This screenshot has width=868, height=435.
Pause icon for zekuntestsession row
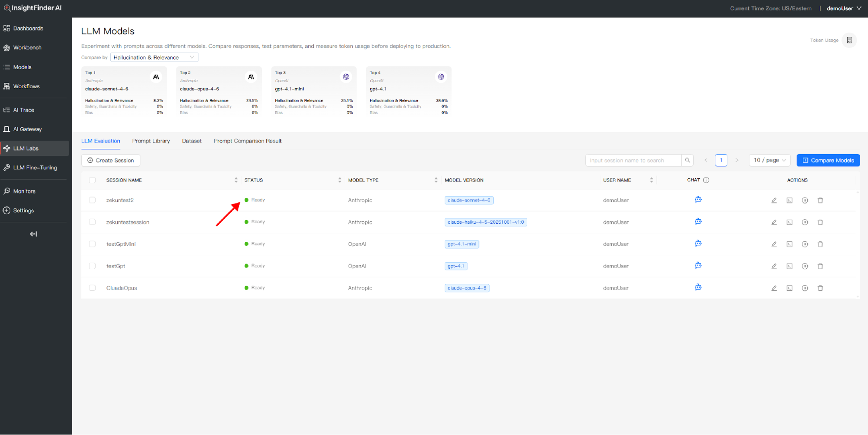[805, 222]
